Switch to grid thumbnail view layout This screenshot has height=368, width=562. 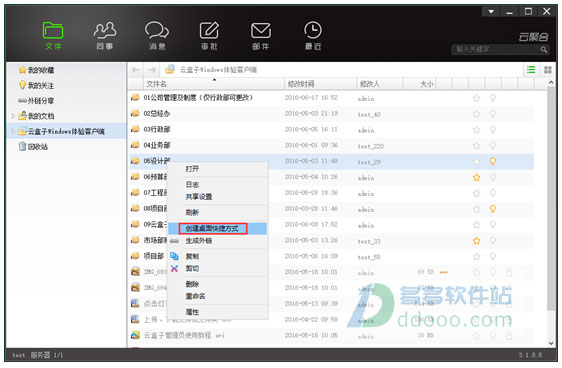(548, 70)
